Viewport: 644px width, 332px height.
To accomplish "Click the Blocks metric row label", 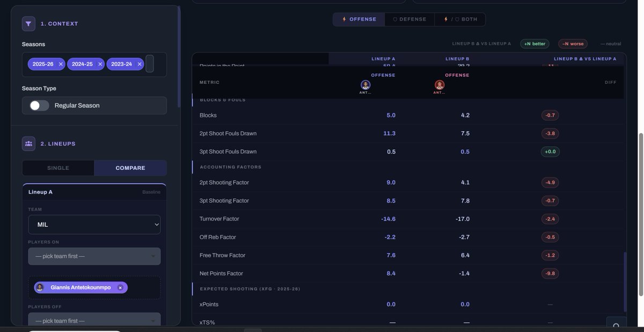I will click(208, 115).
